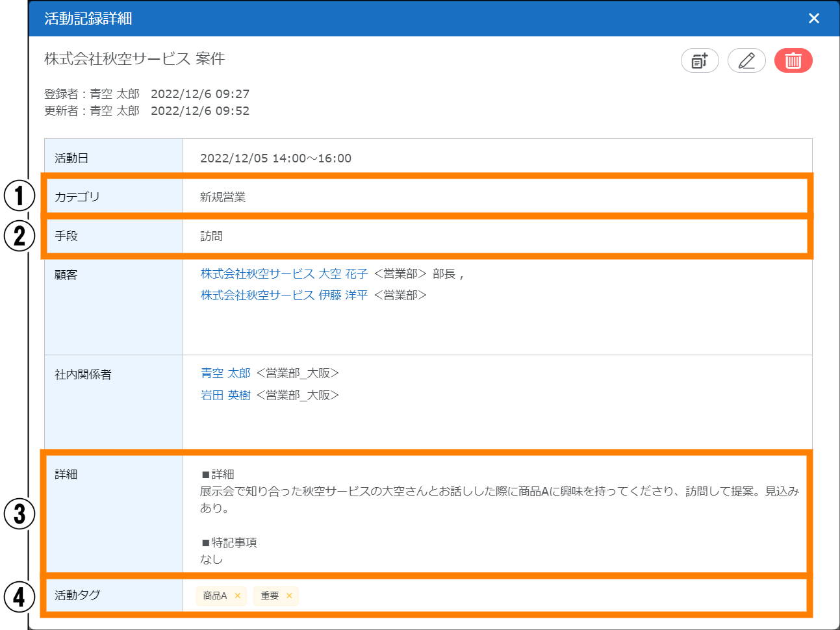This screenshot has height=630, width=840.
Task: Click the circled number 3 marker
Action: pos(19,514)
